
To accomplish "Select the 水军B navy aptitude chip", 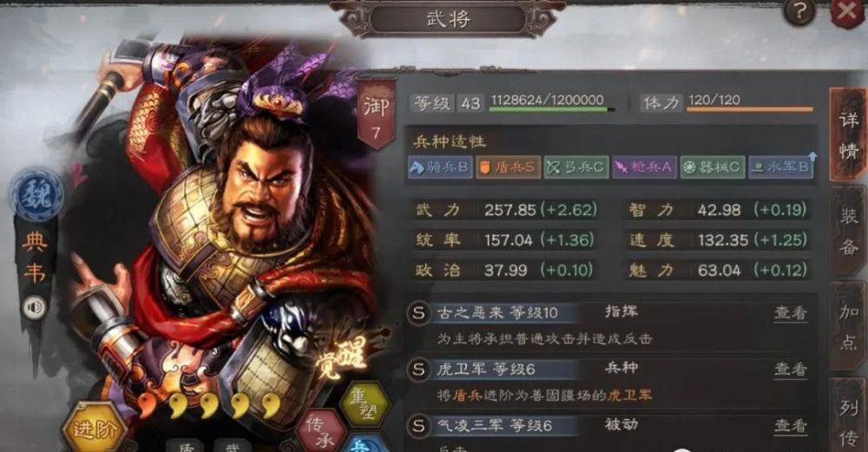I will click(781, 167).
